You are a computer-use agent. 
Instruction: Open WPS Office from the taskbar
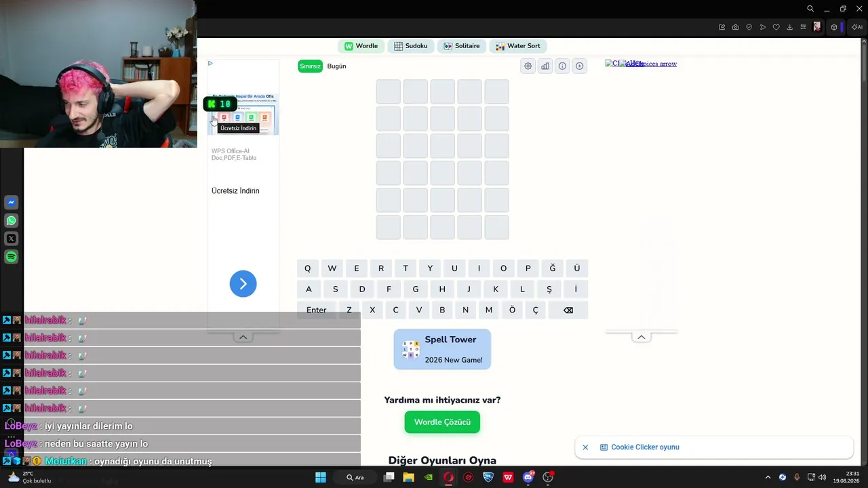pyautogui.click(x=508, y=477)
